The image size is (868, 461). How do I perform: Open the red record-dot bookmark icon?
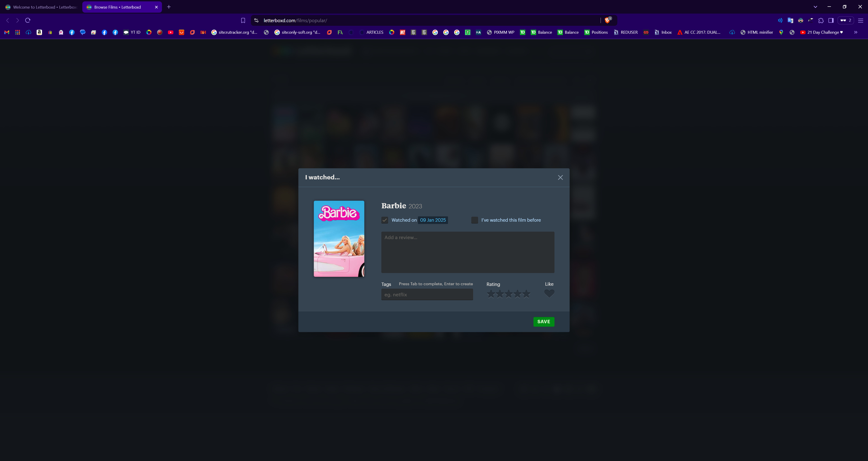[160, 32]
